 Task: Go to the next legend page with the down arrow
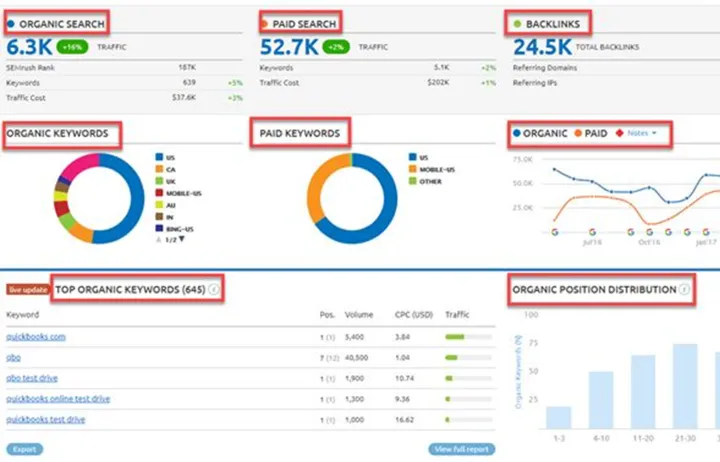click(x=182, y=239)
